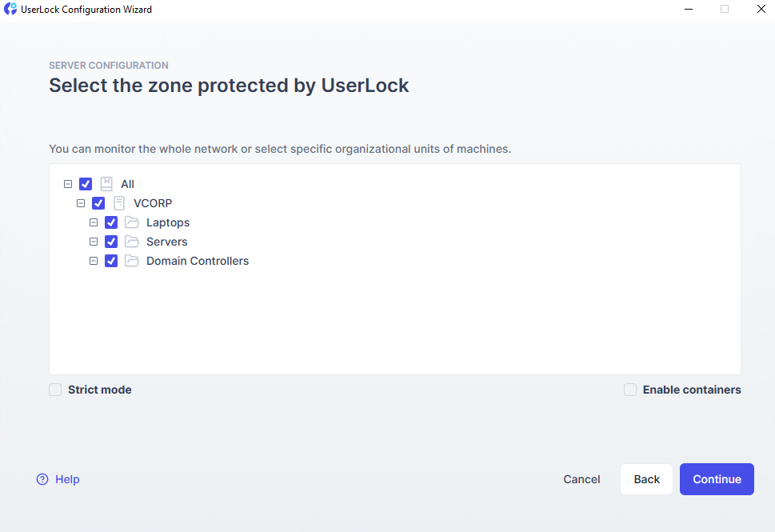The height and width of the screenshot is (532, 775).
Task: Go Back to the previous step
Action: click(x=646, y=479)
